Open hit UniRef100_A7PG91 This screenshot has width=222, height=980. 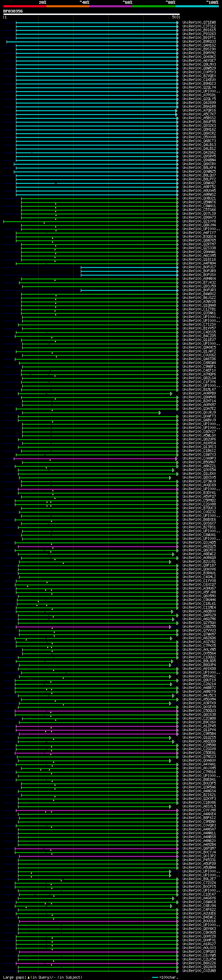point(199,95)
